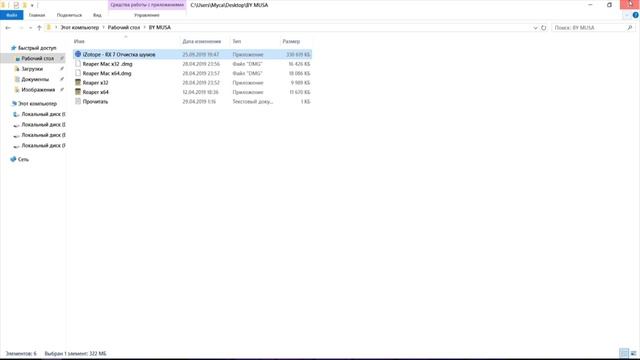
Task: Click the pin icon next to Документы
Action: click(62, 79)
